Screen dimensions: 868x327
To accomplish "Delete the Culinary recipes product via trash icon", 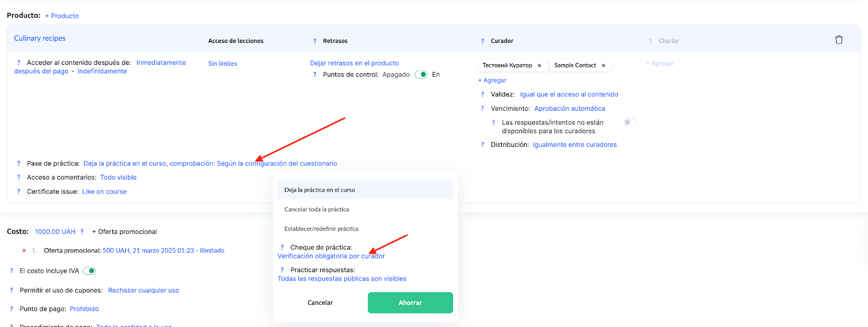I will [839, 40].
